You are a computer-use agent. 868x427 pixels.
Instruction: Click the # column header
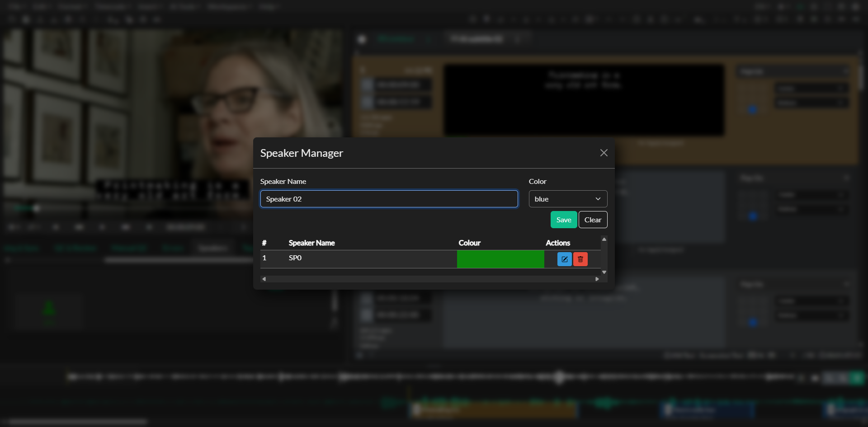[264, 243]
